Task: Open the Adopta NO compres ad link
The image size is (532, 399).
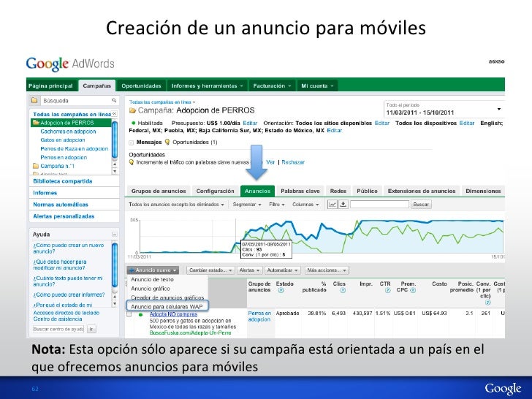Action: pyautogui.click(x=173, y=314)
